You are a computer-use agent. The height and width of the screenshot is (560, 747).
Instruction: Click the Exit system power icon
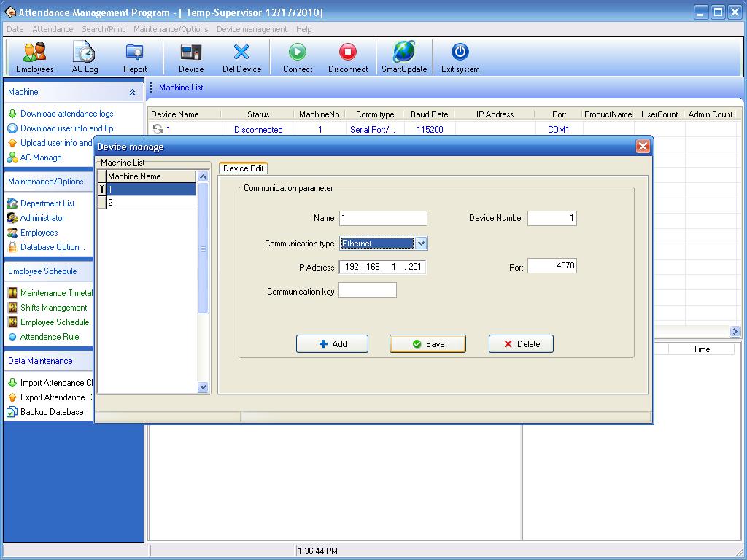460,52
